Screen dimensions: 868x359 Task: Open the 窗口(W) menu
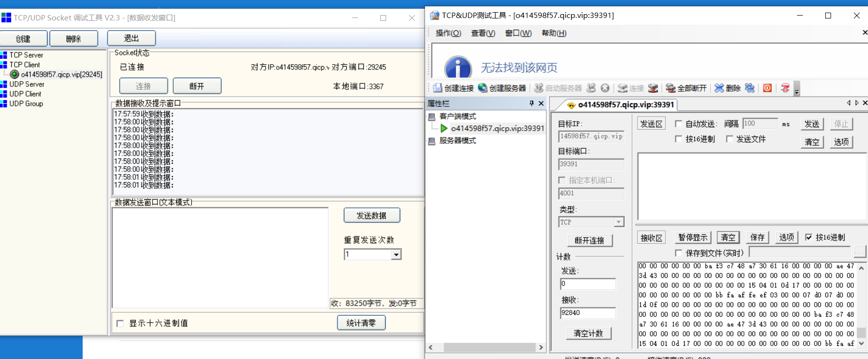coord(518,33)
